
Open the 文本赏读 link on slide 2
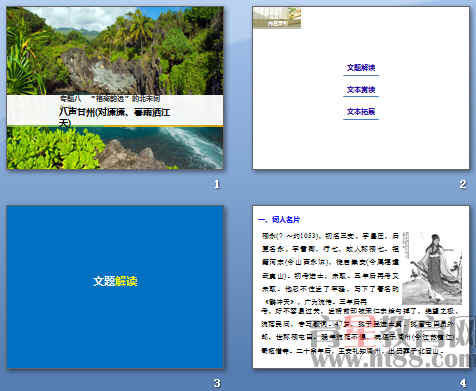pyautogui.click(x=361, y=90)
